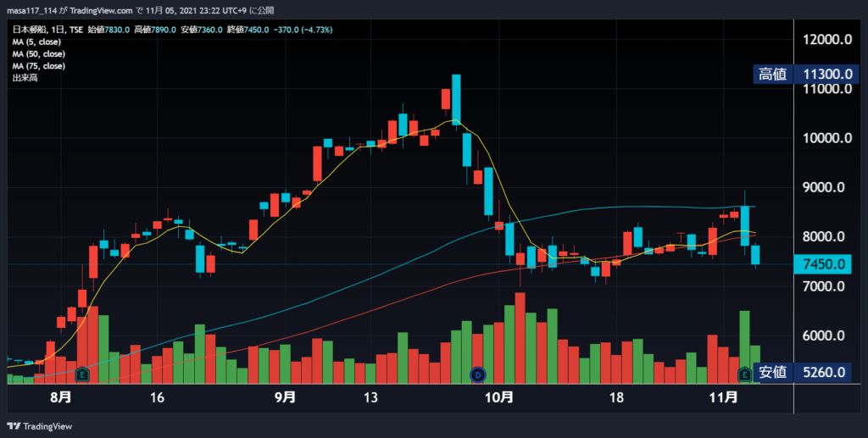Screen dimensions: 868x438
Task: Click the right earnings 'E' marker in November
Action: coord(744,375)
